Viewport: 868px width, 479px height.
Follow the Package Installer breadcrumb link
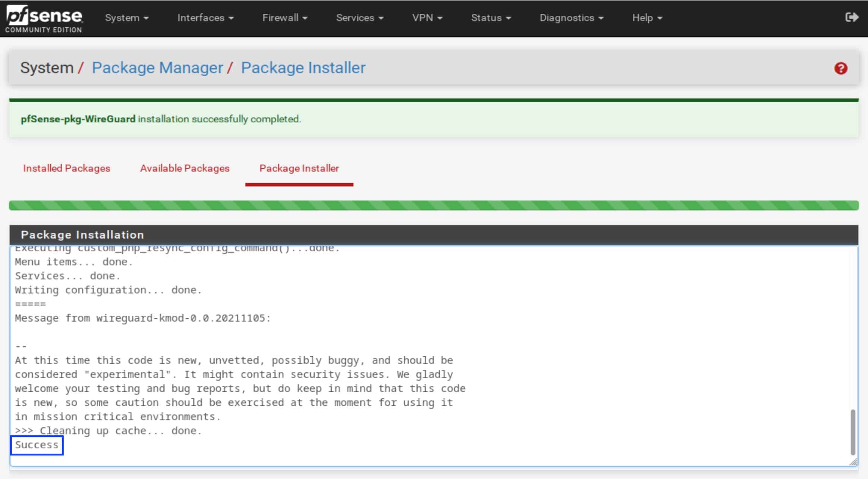pyautogui.click(x=303, y=68)
